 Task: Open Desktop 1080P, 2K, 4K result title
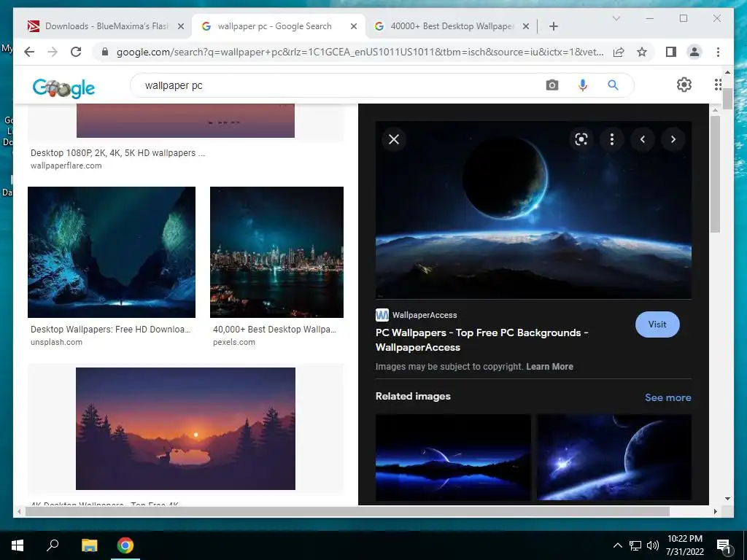[x=117, y=153]
